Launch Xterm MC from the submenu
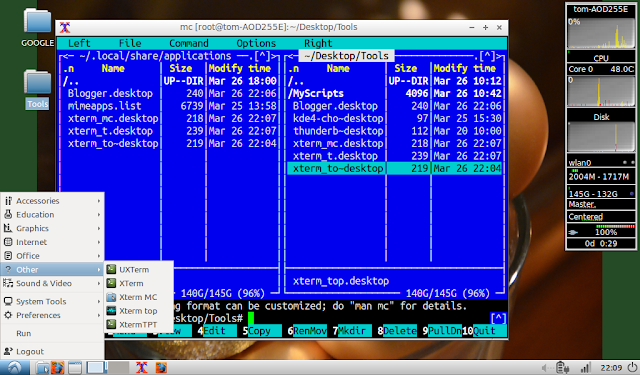640x375 pixels. coord(139,297)
